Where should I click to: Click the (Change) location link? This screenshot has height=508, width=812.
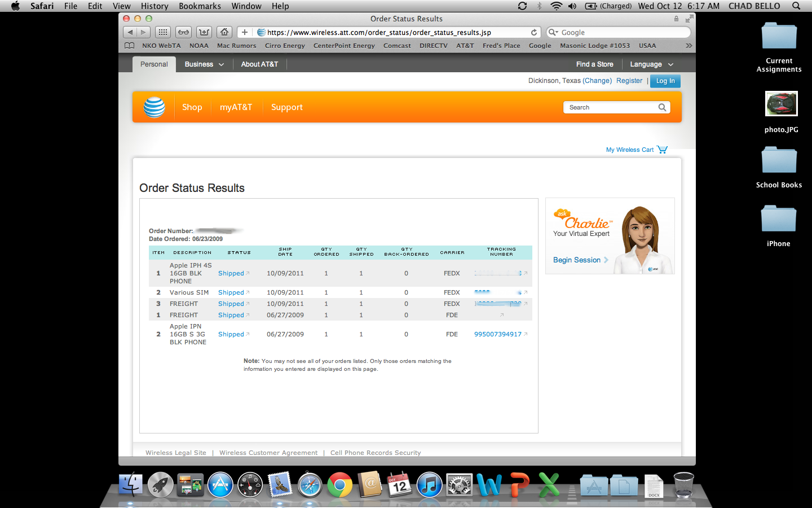tap(597, 81)
